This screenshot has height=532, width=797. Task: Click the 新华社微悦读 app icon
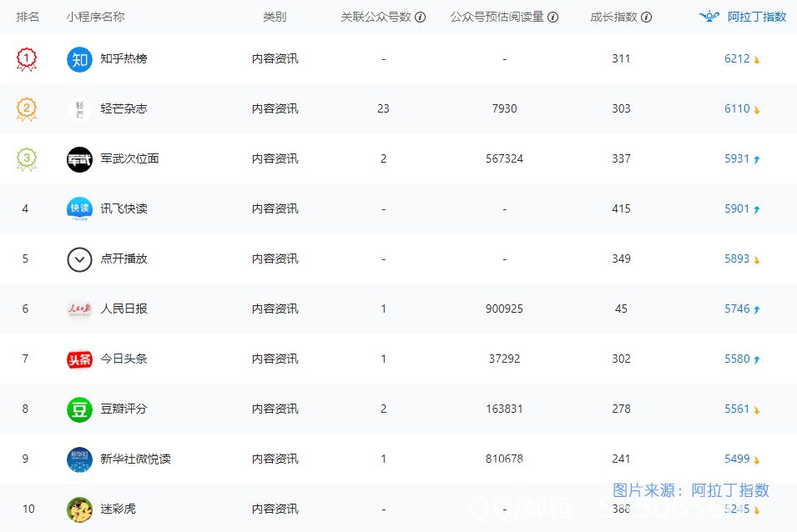pos(79,459)
